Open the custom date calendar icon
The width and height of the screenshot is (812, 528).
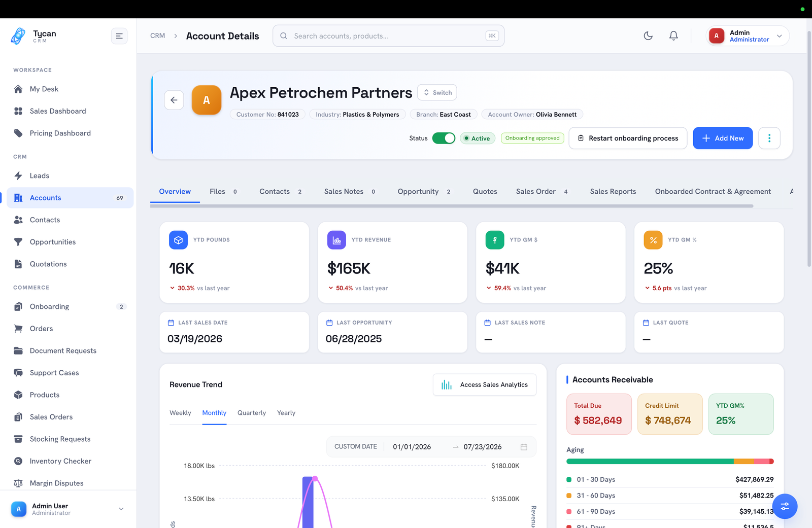[x=524, y=447]
